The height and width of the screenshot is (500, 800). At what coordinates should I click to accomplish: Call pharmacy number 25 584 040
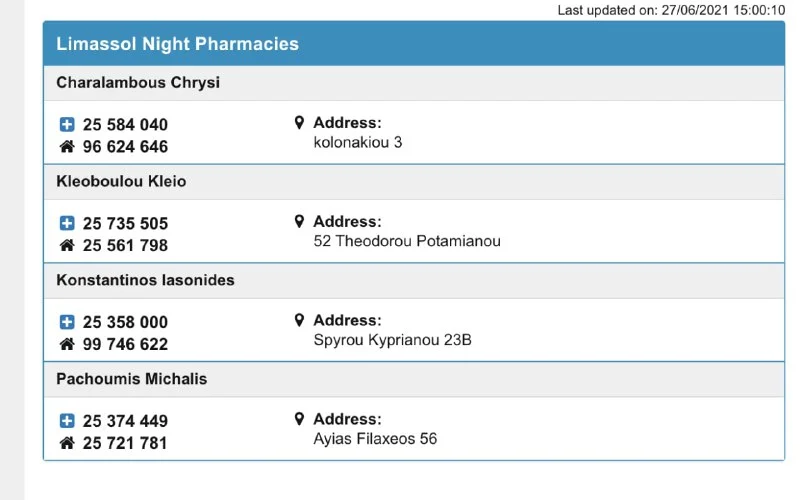click(125, 125)
